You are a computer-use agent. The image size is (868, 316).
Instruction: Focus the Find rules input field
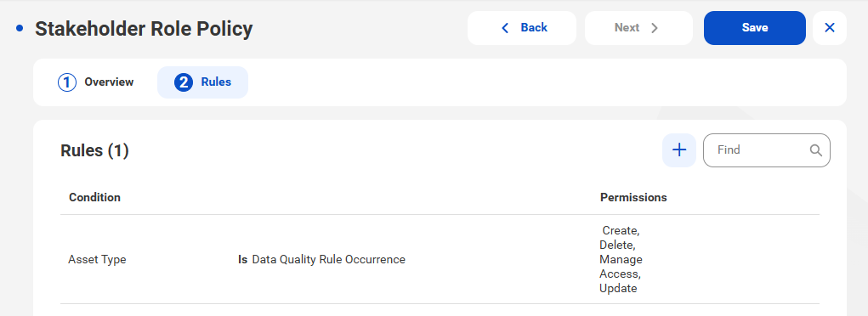(x=767, y=150)
